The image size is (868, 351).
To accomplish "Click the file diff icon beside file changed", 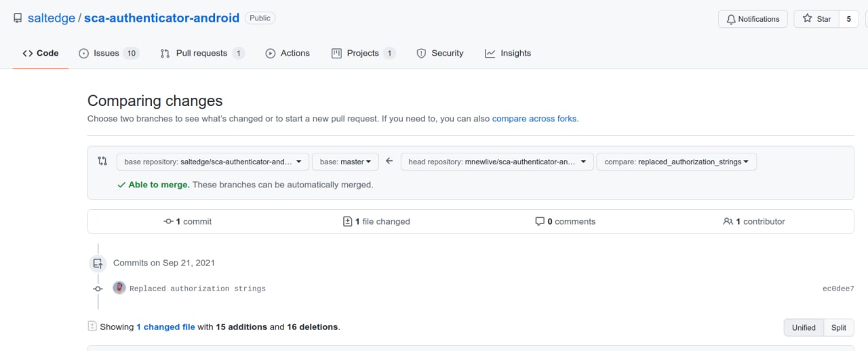I will pos(348,221).
